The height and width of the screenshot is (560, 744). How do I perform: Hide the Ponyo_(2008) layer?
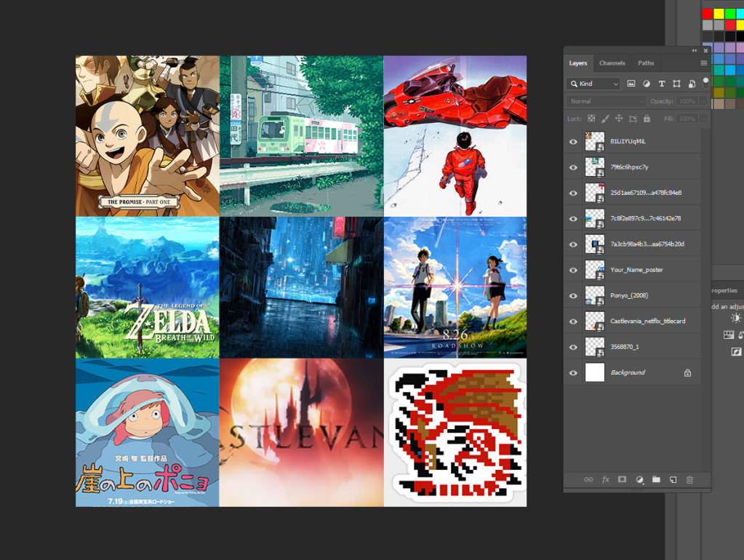[573, 296]
